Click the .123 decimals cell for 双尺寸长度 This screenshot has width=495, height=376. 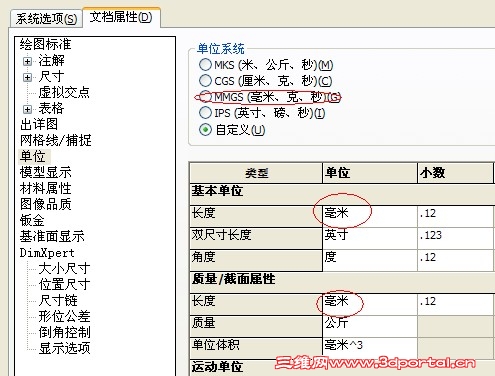point(455,238)
